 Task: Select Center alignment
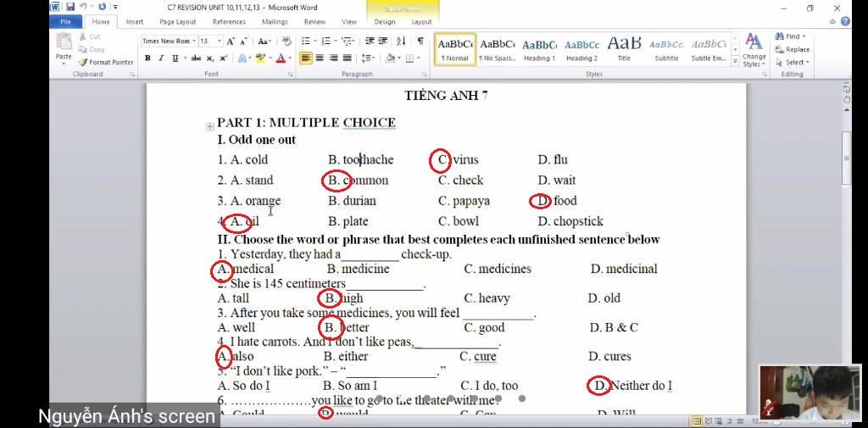(320, 58)
